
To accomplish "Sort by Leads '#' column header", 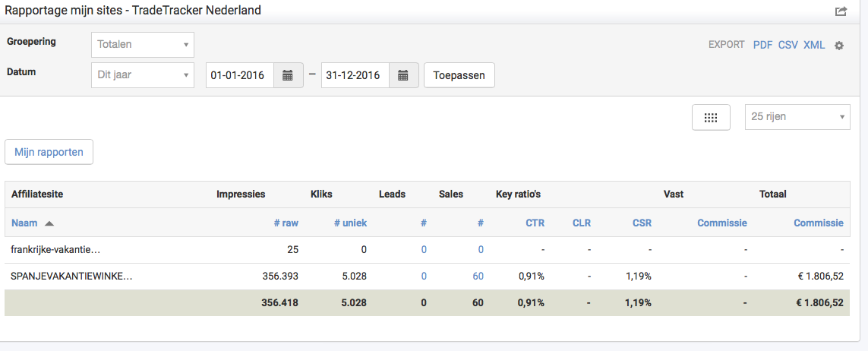I will point(424,223).
